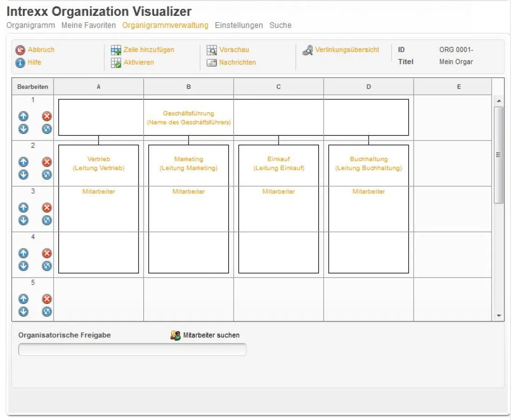Click the Zeile hinzufügen add-row icon
The width and height of the screenshot is (511, 420).
point(115,49)
